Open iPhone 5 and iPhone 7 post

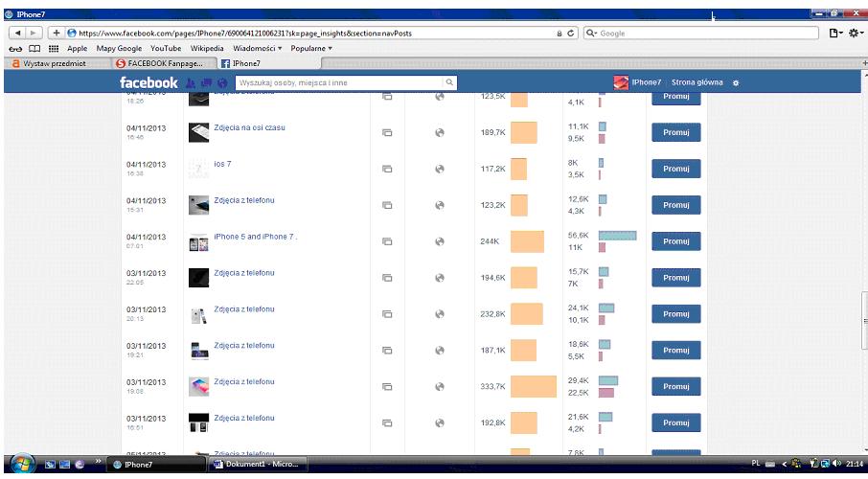click(x=255, y=237)
